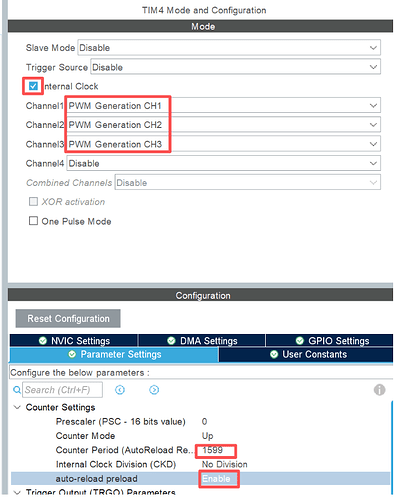Click the TIM4 Mode and Configuration title
Screen dimensions: 394x500
pos(204,10)
